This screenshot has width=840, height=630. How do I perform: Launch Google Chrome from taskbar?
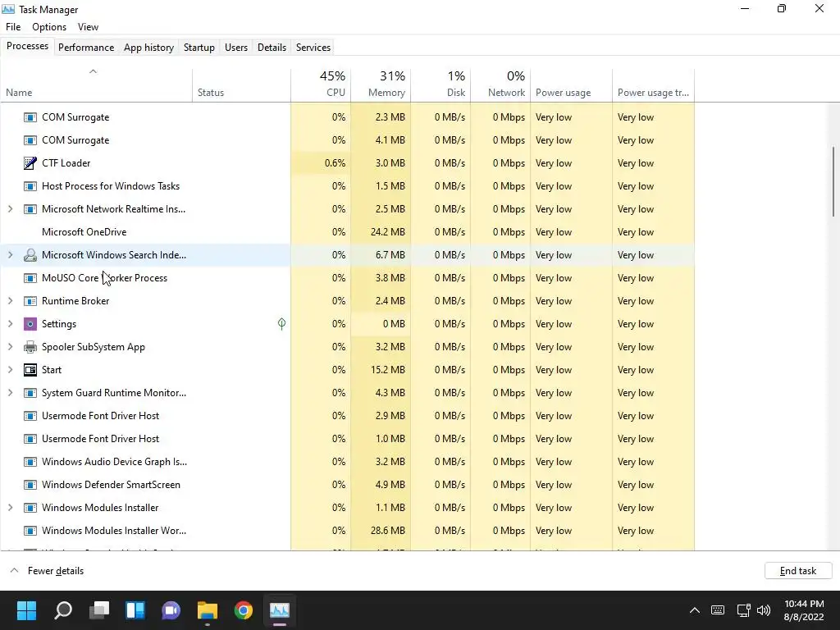pyautogui.click(x=243, y=609)
